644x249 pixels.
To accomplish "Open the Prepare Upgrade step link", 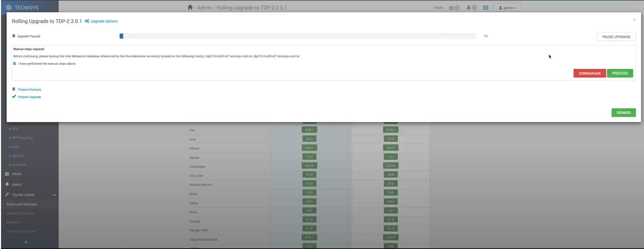I will (30, 97).
